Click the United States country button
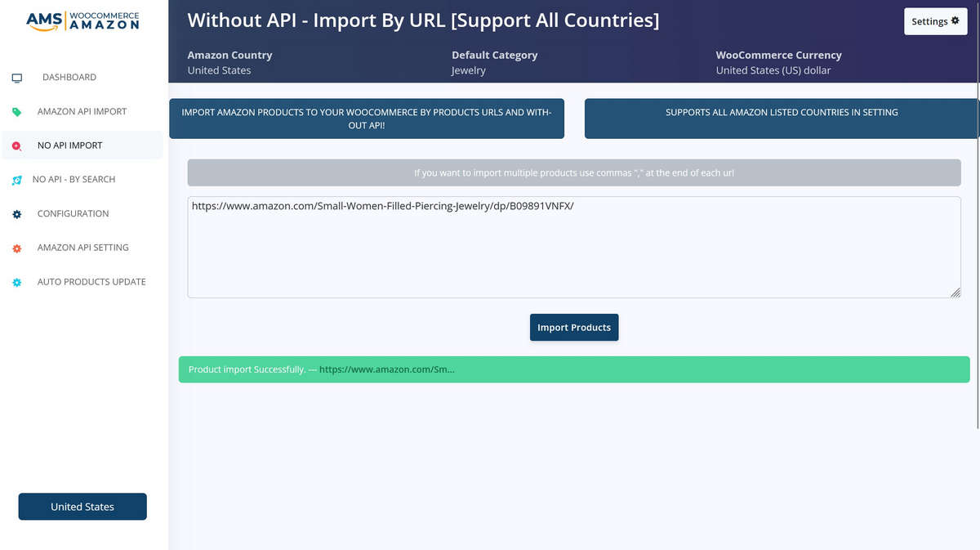The width and height of the screenshot is (980, 550). [x=82, y=507]
